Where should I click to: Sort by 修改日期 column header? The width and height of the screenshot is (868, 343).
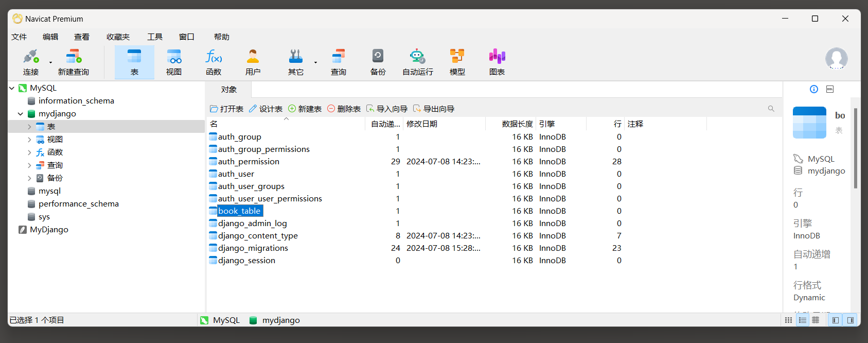(x=445, y=124)
